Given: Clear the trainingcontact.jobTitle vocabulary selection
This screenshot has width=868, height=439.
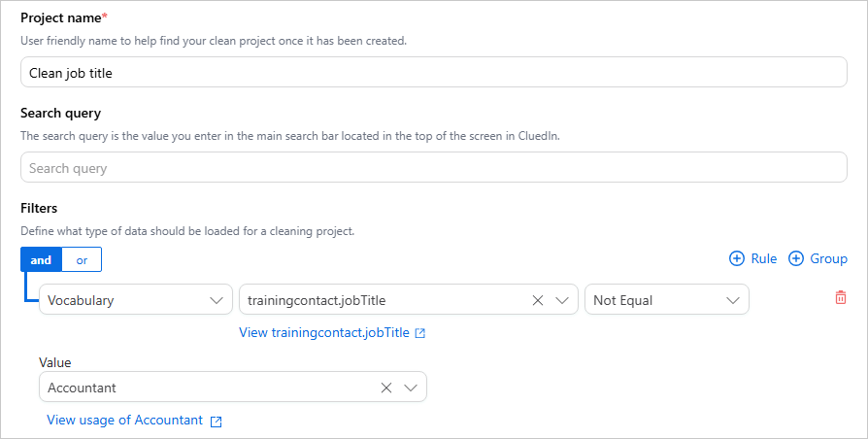Looking at the screenshot, I should (538, 300).
